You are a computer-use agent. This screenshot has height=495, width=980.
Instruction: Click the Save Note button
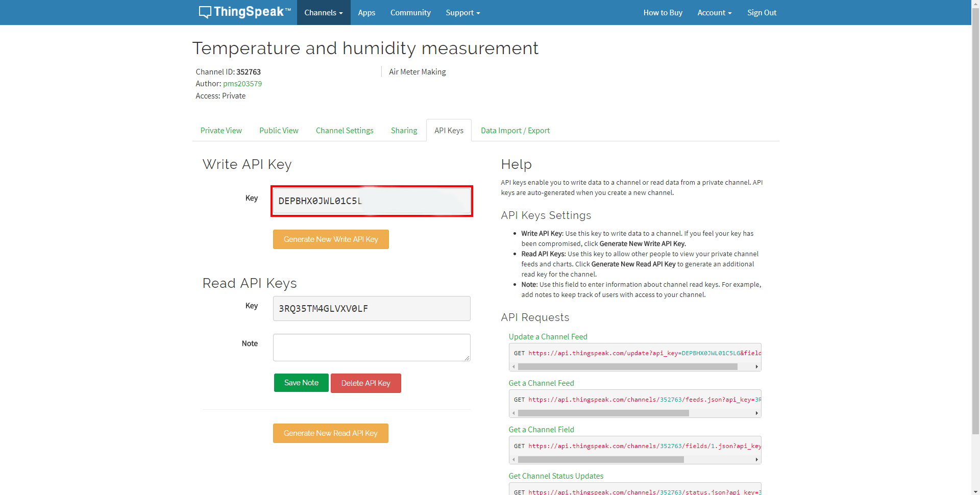tap(301, 383)
